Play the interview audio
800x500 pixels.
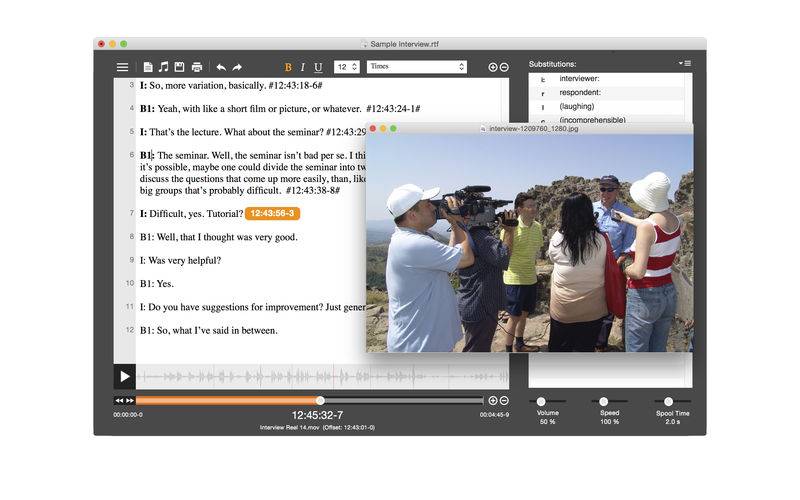coord(124,377)
